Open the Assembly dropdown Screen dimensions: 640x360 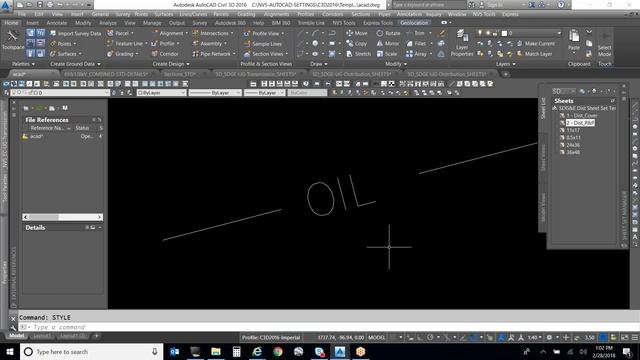210,44
